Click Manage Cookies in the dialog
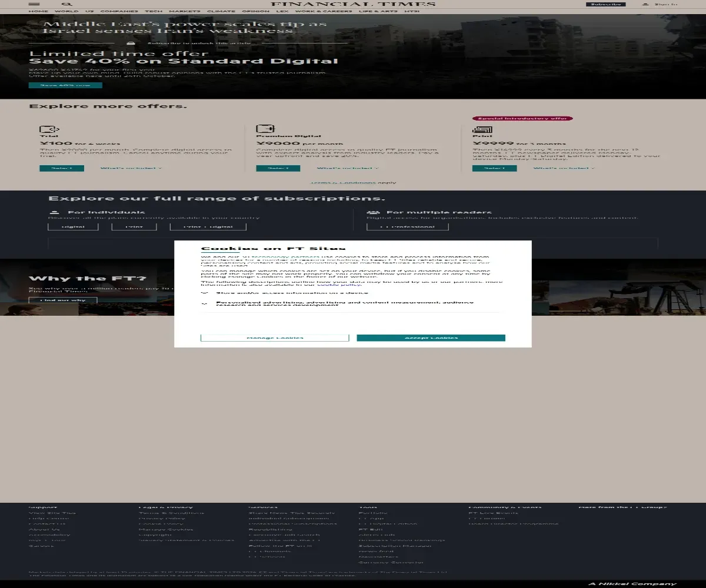The image size is (706, 588). click(x=275, y=338)
